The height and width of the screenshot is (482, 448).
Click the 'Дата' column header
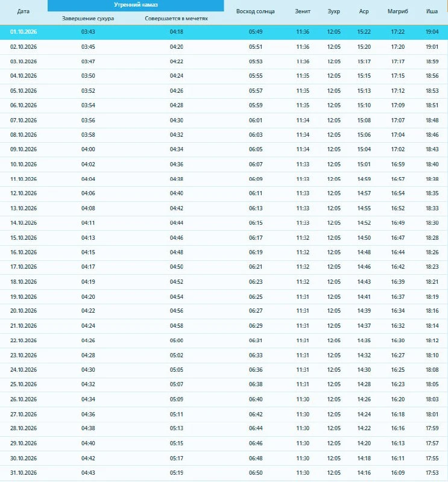[24, 11]
